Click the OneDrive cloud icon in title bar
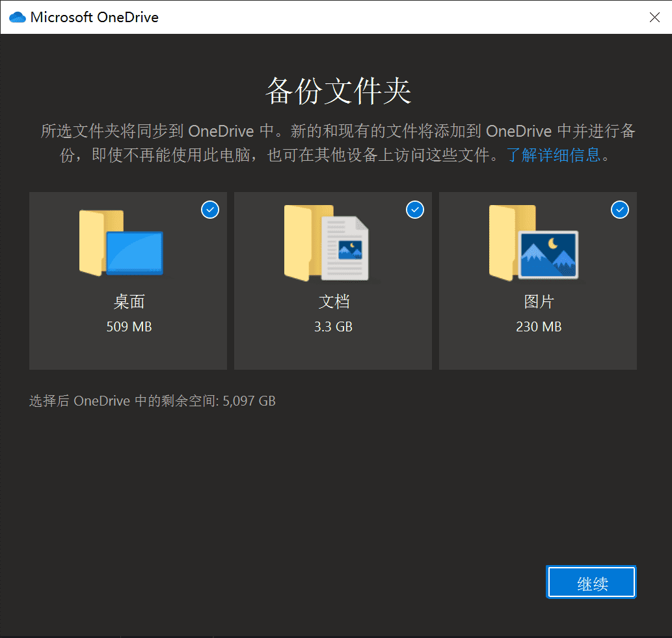 (18, 18)
